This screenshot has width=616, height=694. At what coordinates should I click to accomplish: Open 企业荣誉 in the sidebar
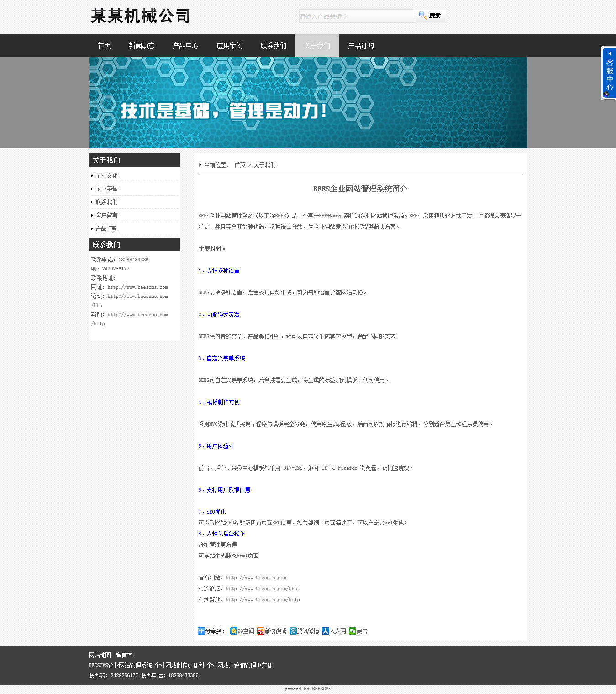107,189
